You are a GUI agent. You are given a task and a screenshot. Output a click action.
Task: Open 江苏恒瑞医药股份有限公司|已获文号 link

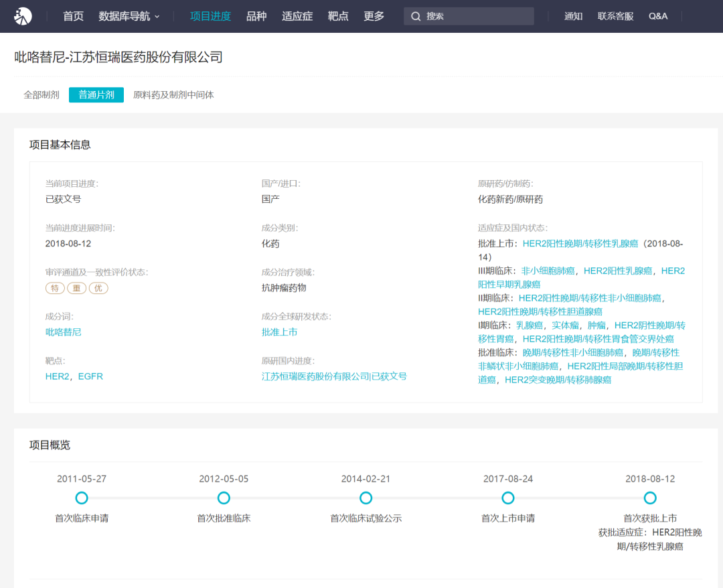click(x=334, y=376)
